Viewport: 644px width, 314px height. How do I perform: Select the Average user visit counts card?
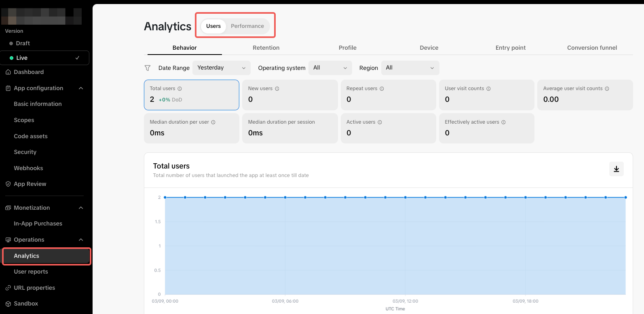585,95
